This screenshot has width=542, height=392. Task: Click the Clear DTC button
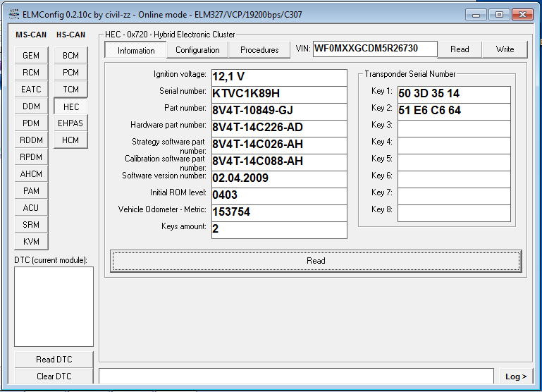point(54,376)
